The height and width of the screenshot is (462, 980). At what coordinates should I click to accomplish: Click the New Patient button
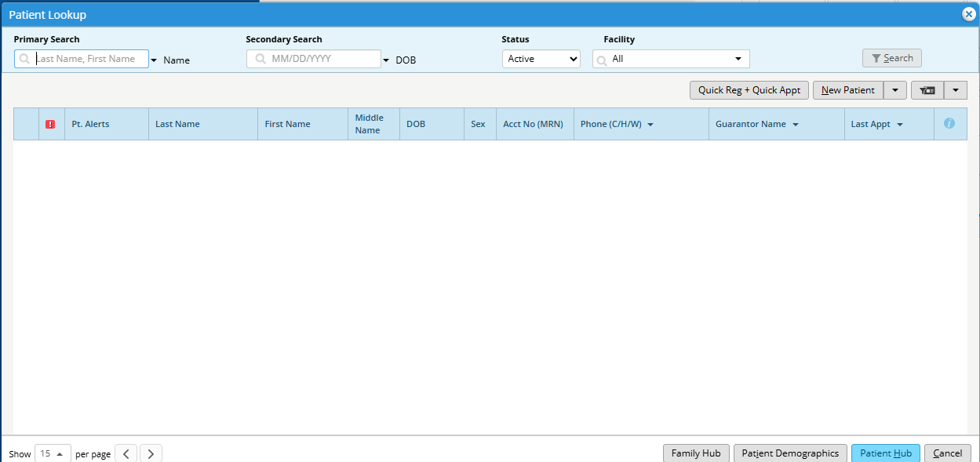coord(848,90)
